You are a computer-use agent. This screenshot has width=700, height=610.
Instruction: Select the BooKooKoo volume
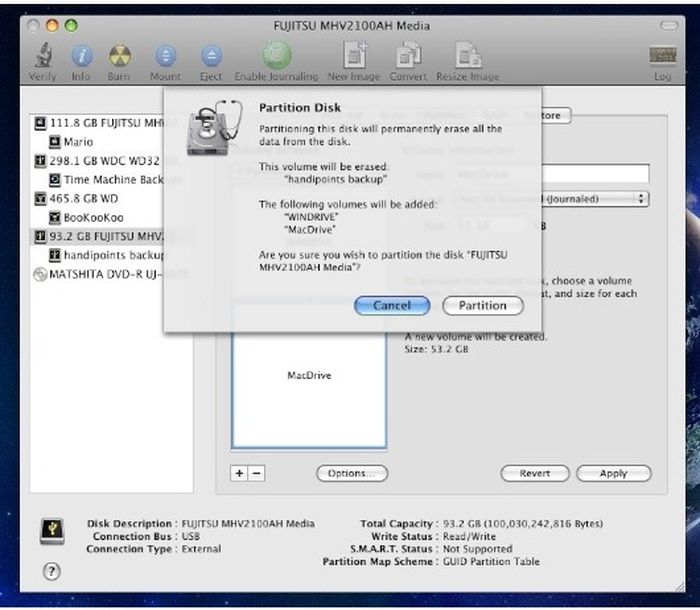86,218
